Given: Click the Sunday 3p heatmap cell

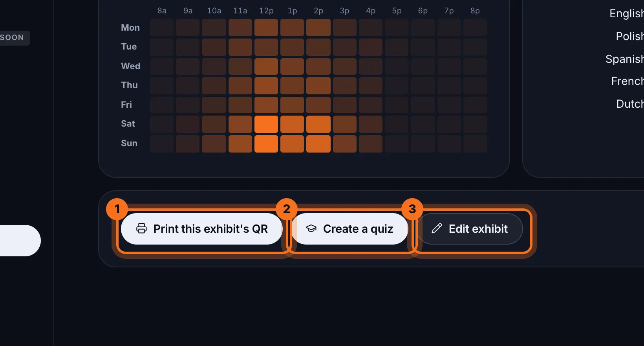Looking at the screenshot, I should (345, 144).
